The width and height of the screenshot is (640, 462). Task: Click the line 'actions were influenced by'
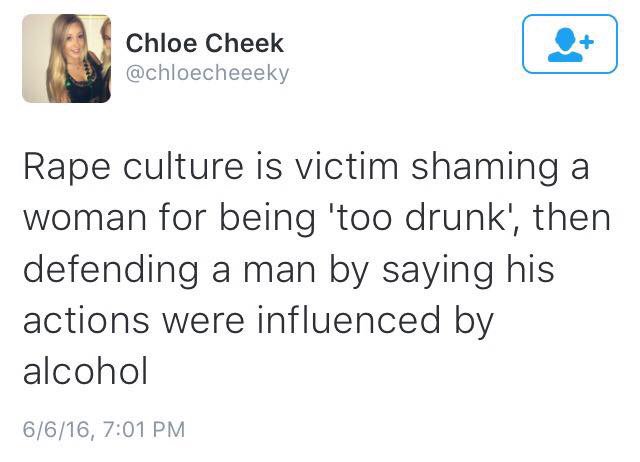258,322
